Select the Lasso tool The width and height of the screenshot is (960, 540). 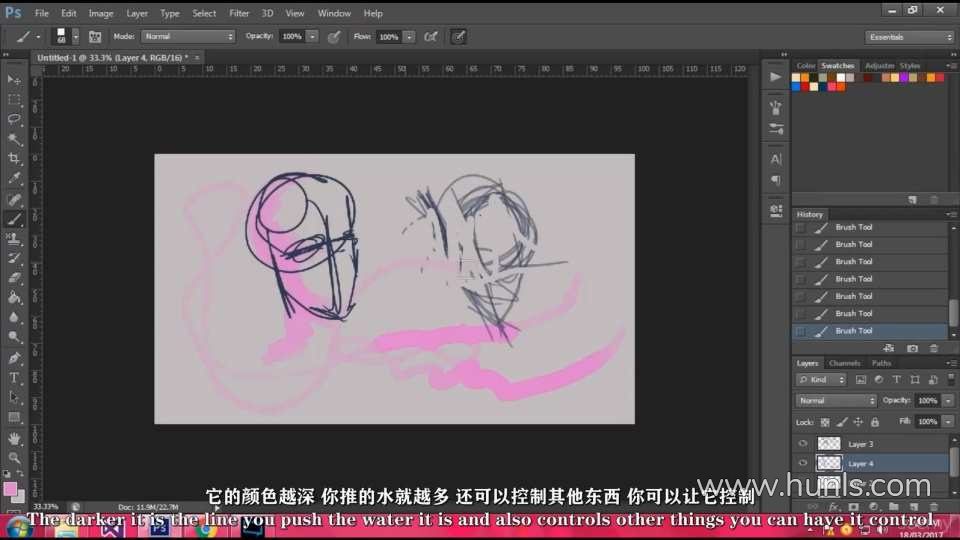click(15, 119)
